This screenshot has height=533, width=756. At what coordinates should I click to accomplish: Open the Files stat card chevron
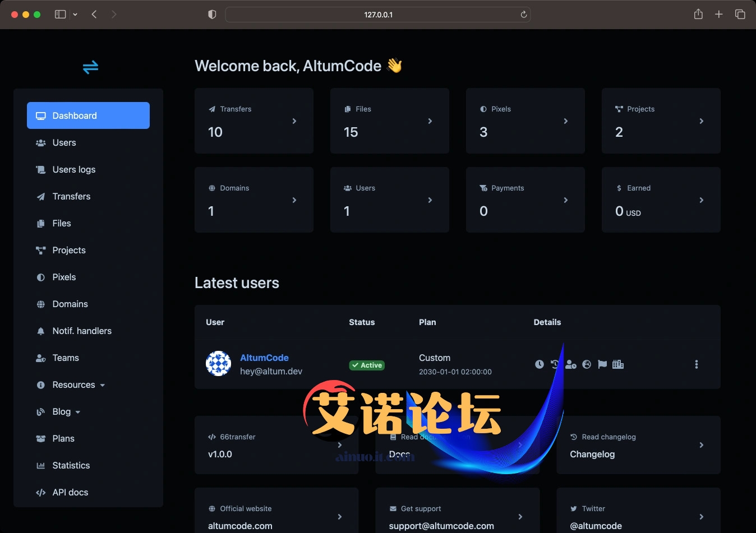430,121
